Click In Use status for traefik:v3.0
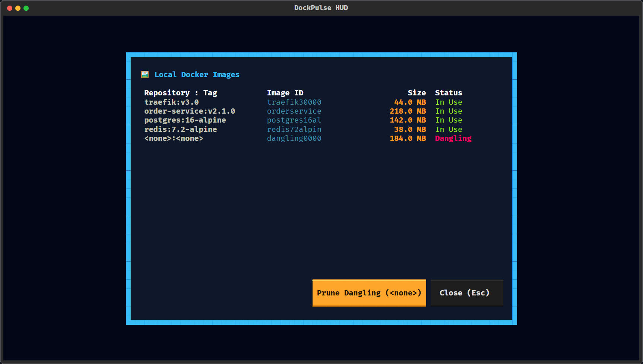Image resolution: width=643 pixels, height=364 pixels. coord(449,102)
